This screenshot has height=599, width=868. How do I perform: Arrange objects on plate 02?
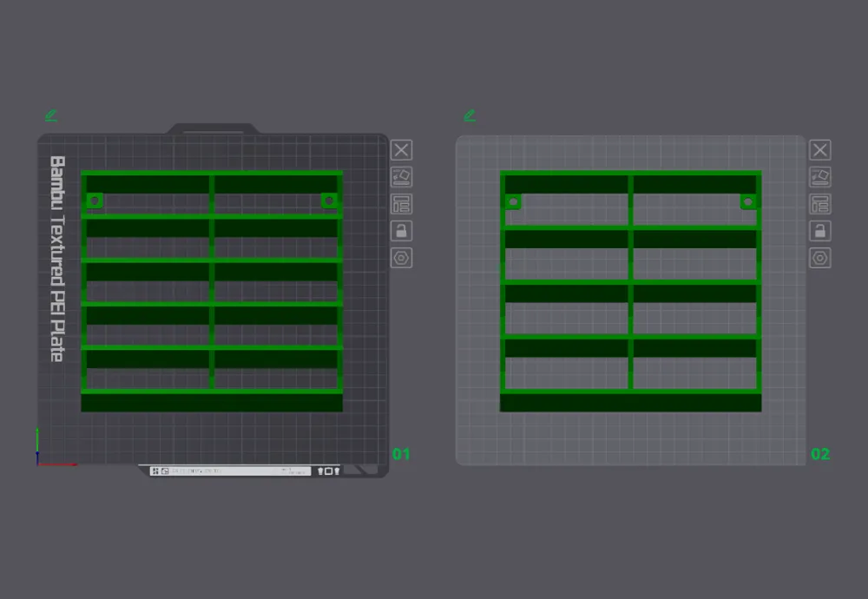pyautogui.click(x=820, y=204)
